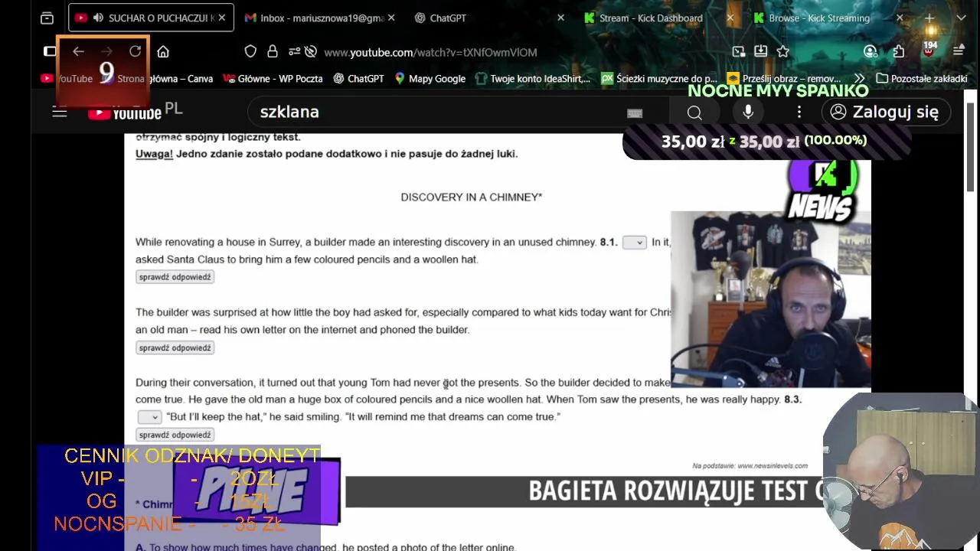Click the save page icon beside the star
The width and height of the screenshot is (980, 551).
[760, 51]
